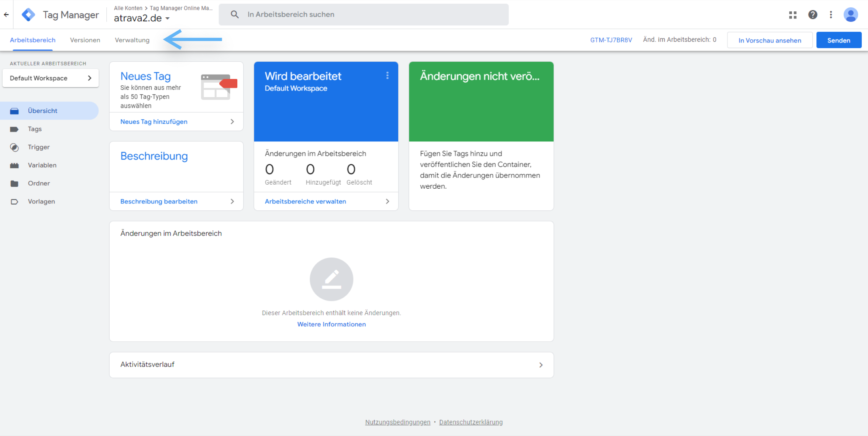Open the Trigger section icon

click(x=15, y=147)
